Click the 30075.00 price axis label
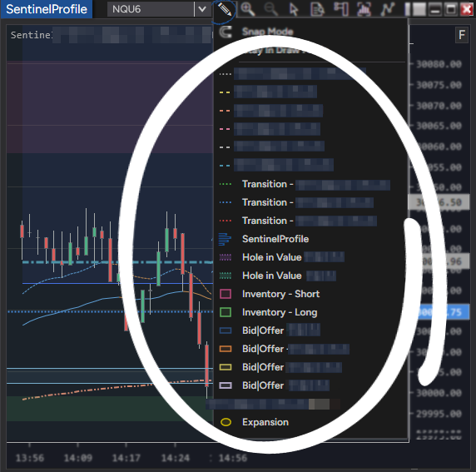The width and height of the screenshot is (476, 472). (439, 85)
